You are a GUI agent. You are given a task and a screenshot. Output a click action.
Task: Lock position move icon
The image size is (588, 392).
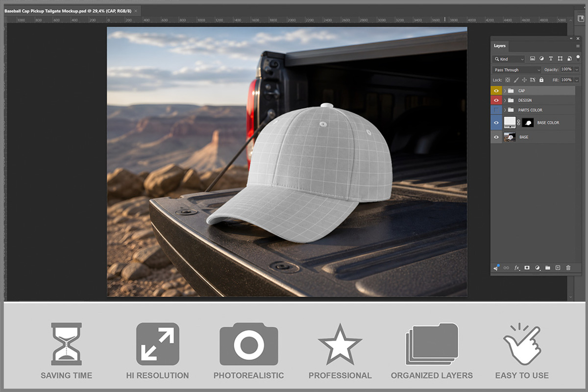point(524,80)
